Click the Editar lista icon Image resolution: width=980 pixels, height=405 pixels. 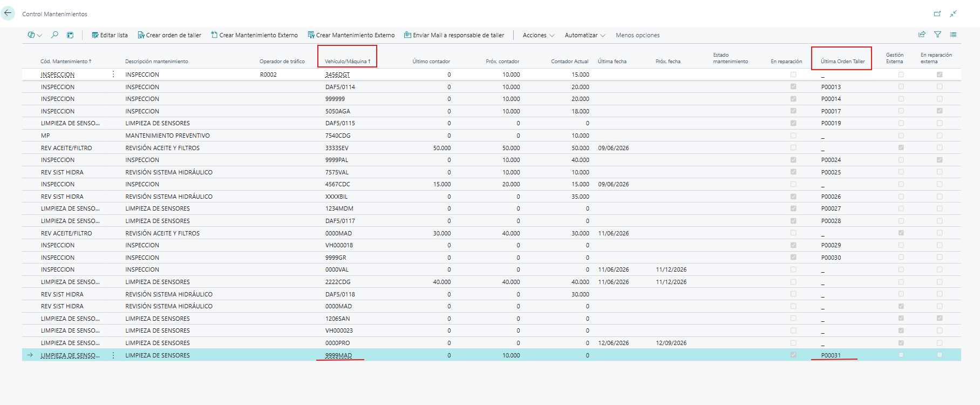click(95, 35)
